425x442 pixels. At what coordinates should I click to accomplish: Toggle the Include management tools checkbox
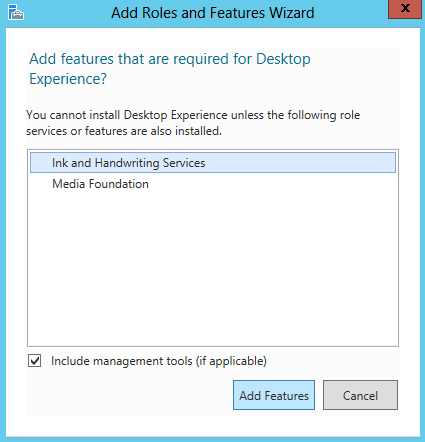pyautogui.click(x=35, y=361)
